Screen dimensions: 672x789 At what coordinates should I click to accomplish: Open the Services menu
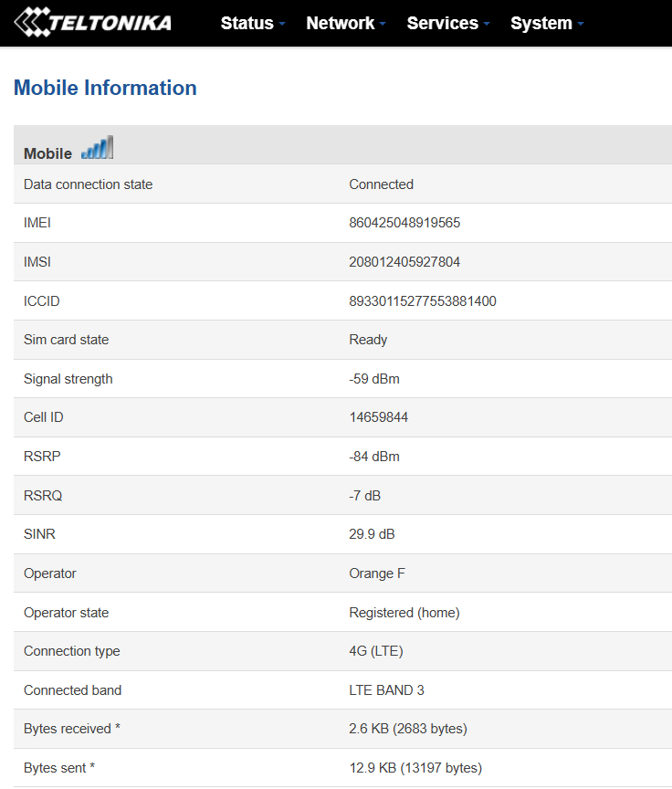click(x=443, y=23)
